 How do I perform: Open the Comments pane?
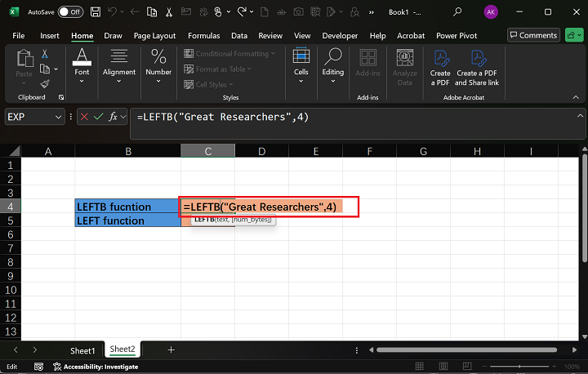pyautogui.click(x=532, y=35)
